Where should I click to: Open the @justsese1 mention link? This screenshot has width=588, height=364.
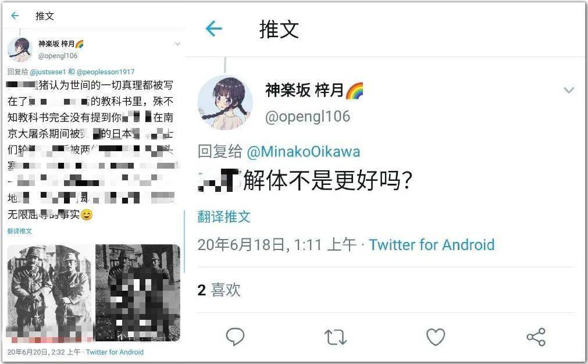point(48,72)
